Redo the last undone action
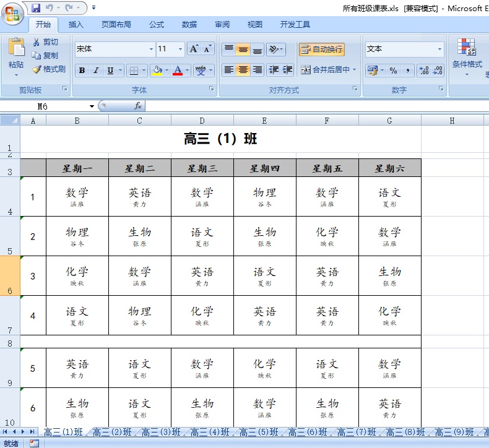The image size is (489, 448). [x=69, y=7]
